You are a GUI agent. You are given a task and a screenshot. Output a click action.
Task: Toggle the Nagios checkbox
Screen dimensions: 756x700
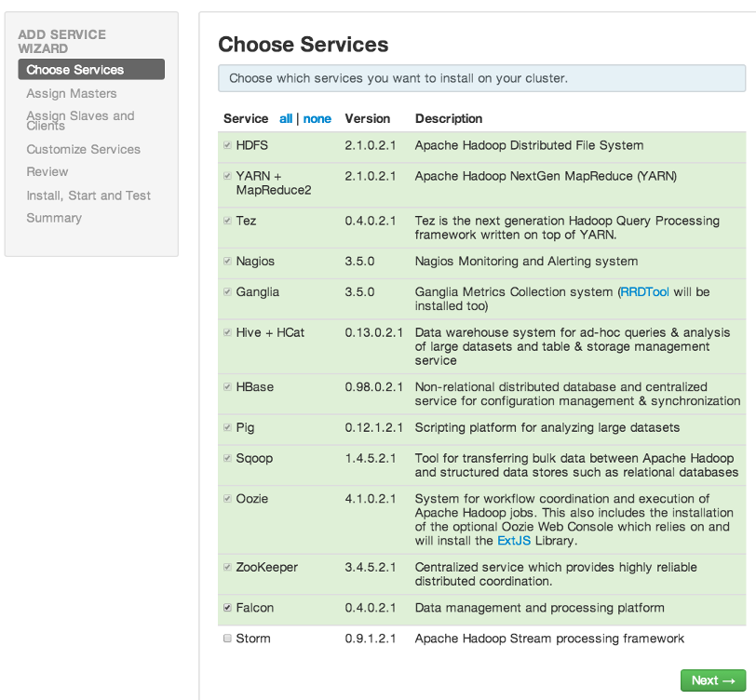point(227,262)
